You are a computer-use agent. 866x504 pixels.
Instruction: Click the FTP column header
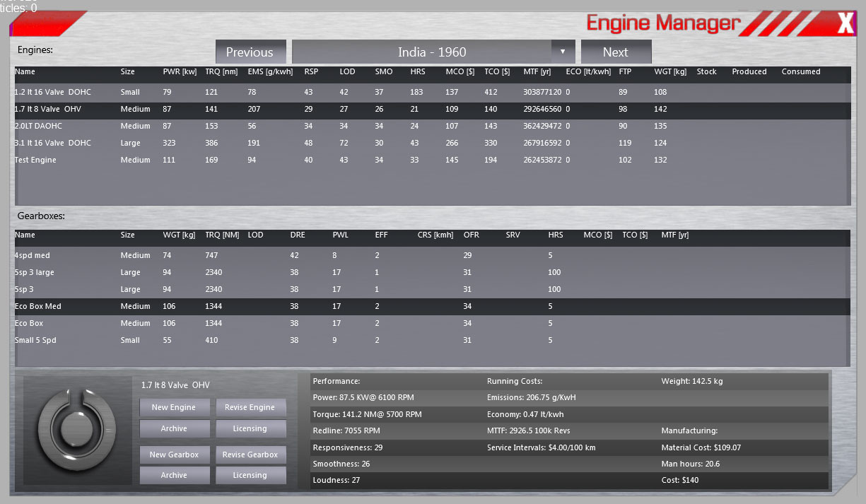click(625, 71)
